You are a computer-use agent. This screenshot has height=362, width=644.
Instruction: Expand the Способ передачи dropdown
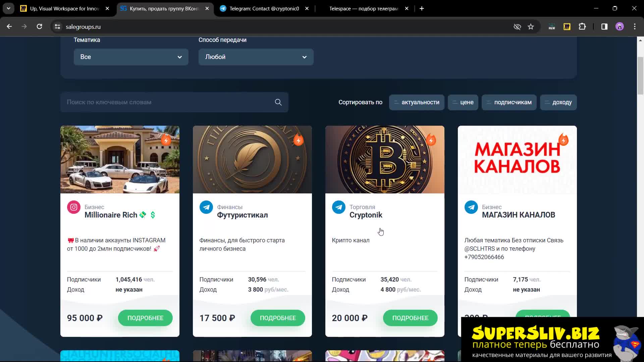256,57
